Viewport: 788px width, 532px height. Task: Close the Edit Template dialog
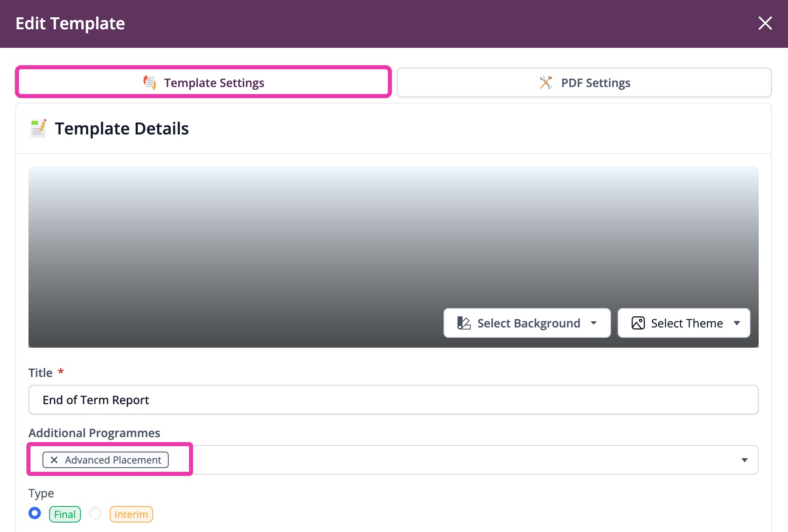[765, 23]
